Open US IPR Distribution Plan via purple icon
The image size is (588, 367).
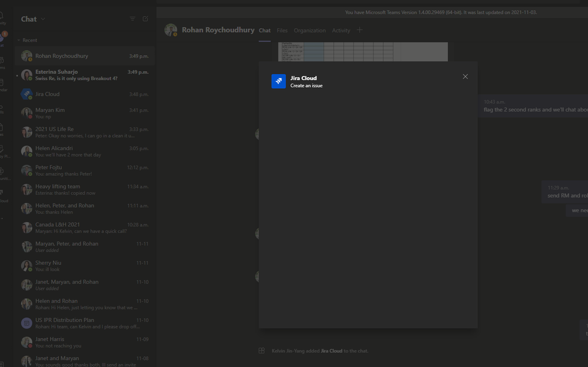click(26, 323)
